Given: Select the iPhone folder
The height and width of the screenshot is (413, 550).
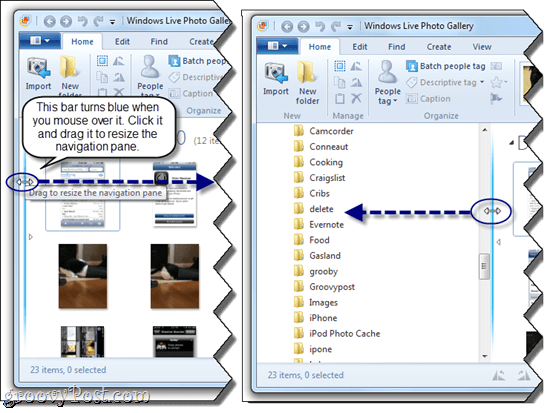Looking at the screenshot, I should (x=315, y=318).
